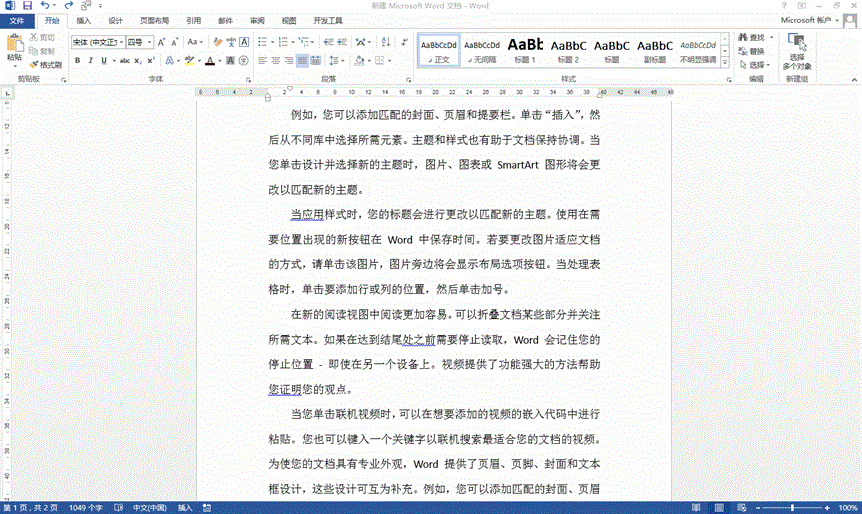
Task: Click the Select Multiple Objects (选择多个对象) icon
Action: 798,49
